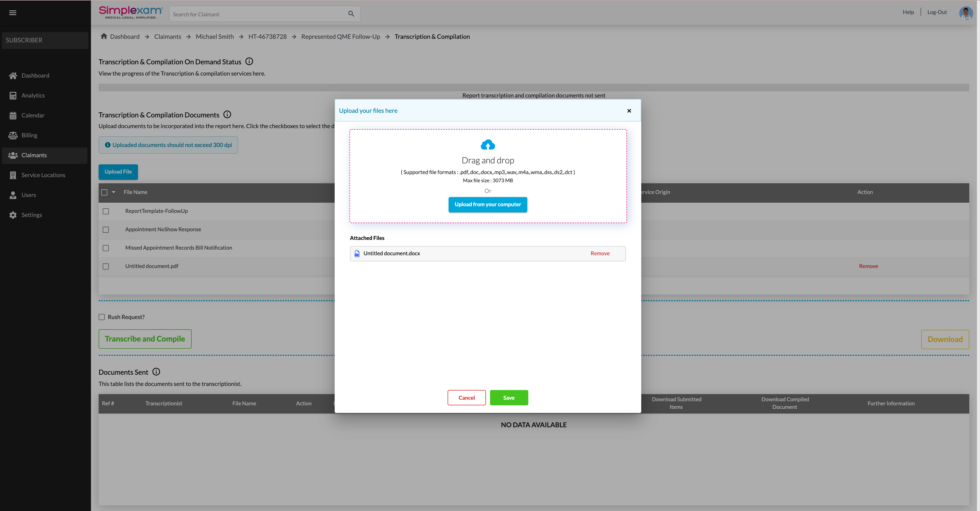
Task: Click the home icon in breadcrumb
Action: (104, 36)
